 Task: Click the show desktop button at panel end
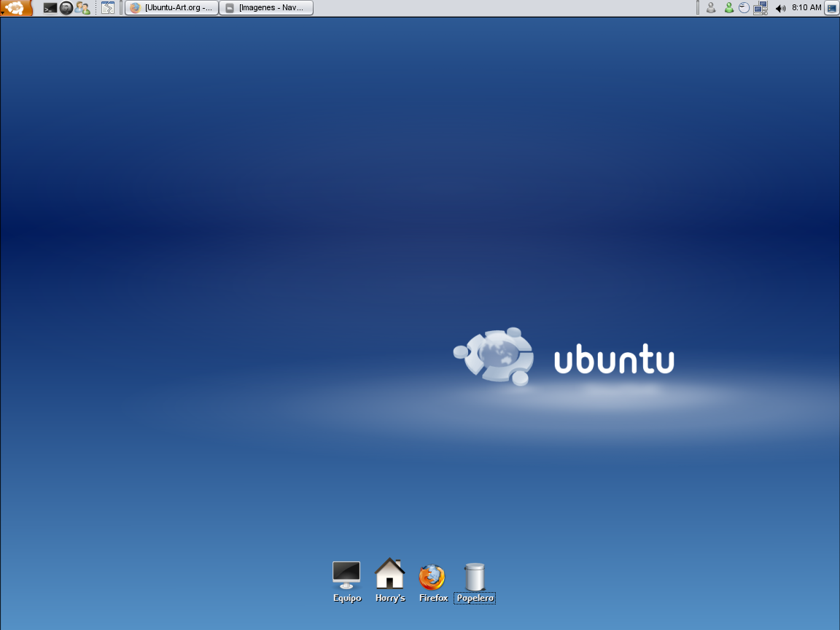coord(831,8)
